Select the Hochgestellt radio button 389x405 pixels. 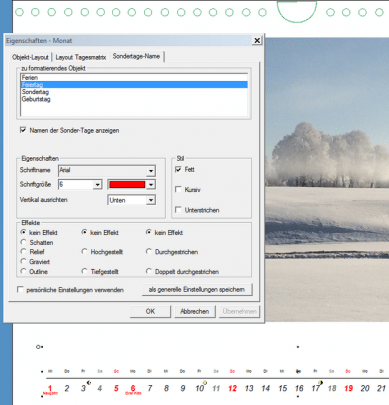(x=84, y=251)
